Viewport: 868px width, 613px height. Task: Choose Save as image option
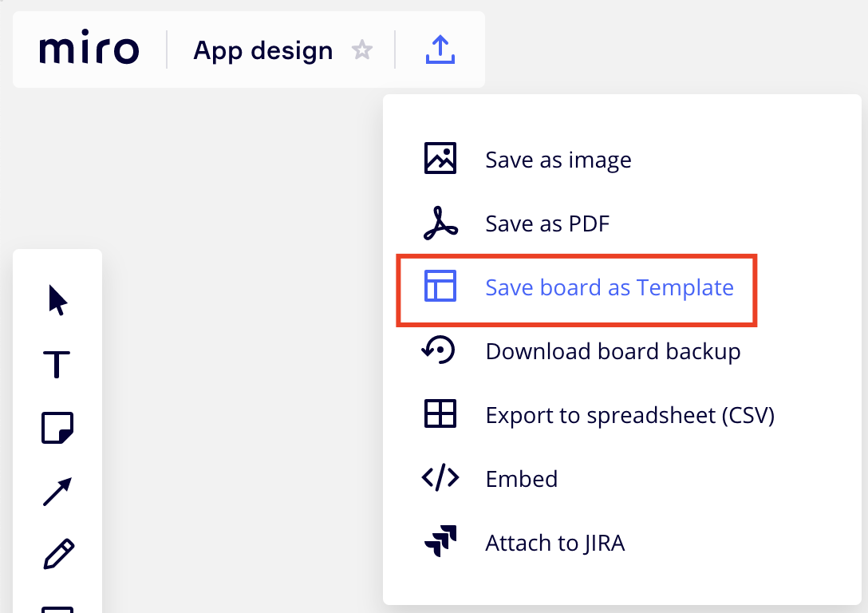[x=558, y=160]
